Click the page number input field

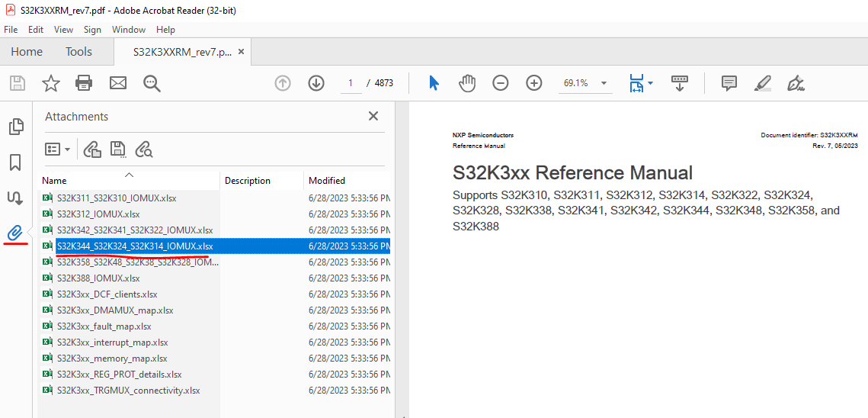coord(351,83)
